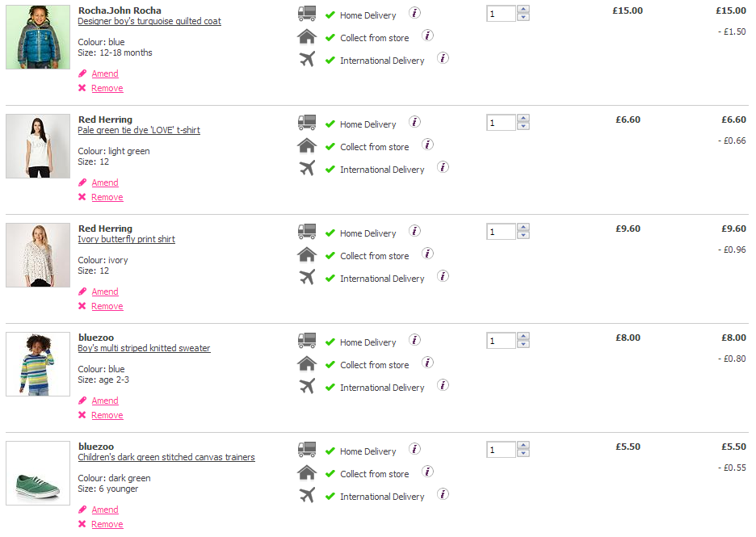Click info icon beside Collect from store for LOVE t-shirt
756x537 pixels.
[x=428, y=145]
